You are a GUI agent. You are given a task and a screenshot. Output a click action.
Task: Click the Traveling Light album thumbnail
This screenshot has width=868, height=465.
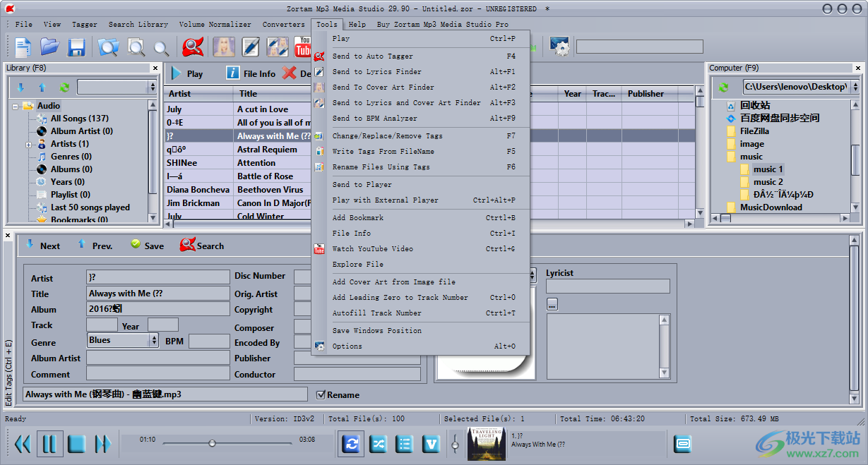[487, 444]
